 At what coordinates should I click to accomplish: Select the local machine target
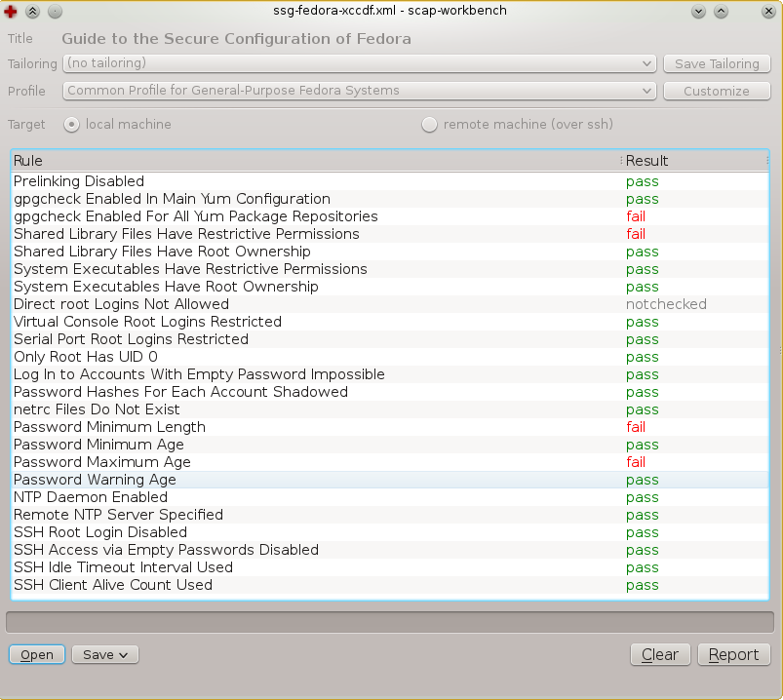(x=72, y=125)
